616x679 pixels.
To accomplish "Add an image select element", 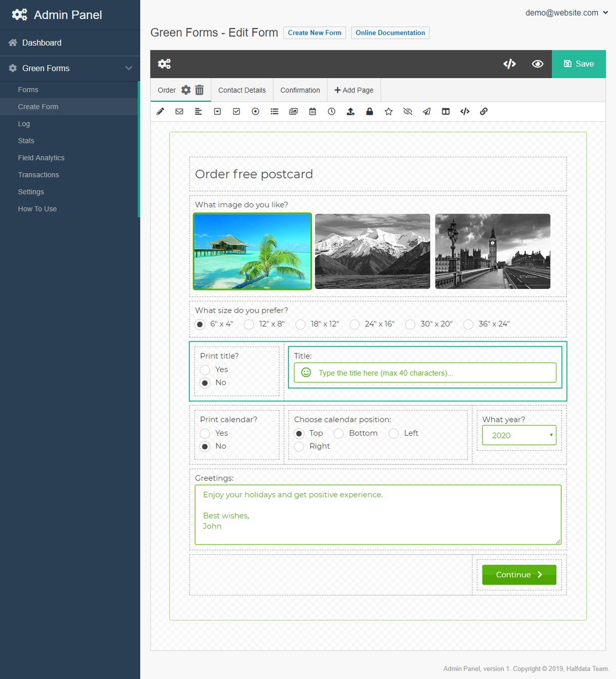I will [294, 111].
